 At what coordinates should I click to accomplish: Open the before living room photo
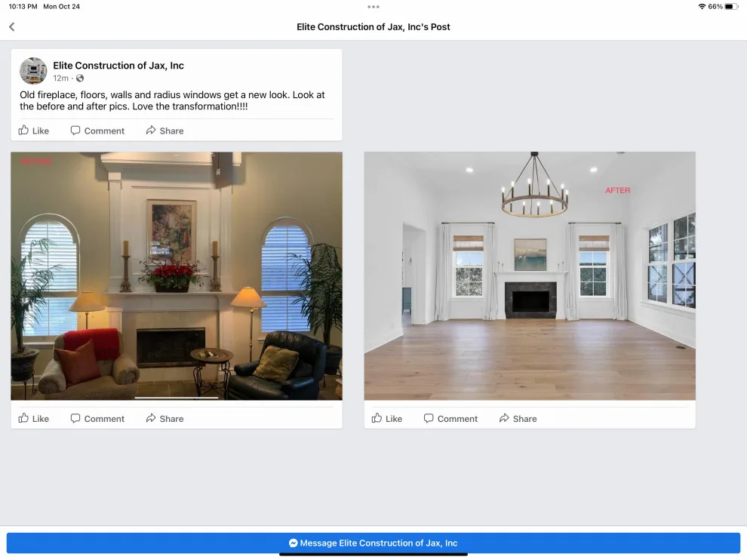[177, 276]
